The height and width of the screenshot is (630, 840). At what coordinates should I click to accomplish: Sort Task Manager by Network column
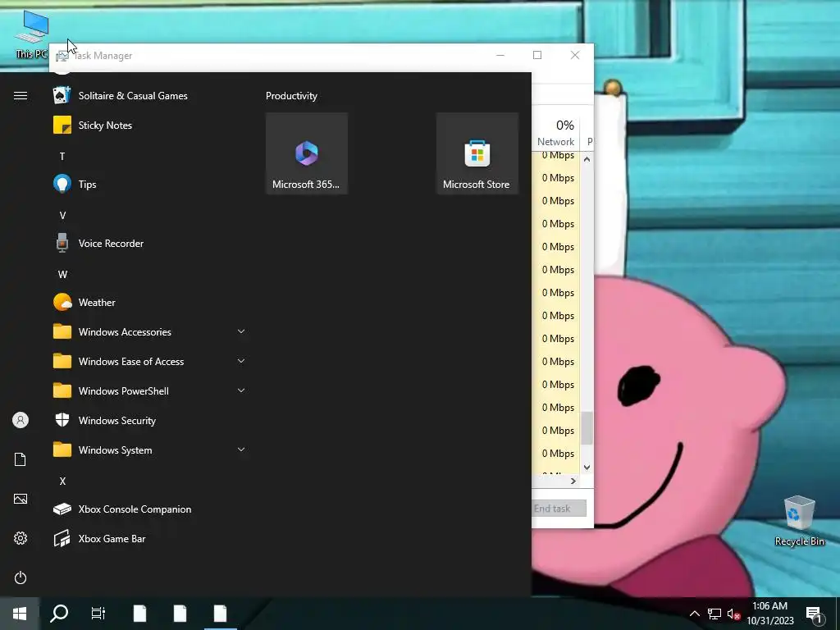click(x=555, y=132)
